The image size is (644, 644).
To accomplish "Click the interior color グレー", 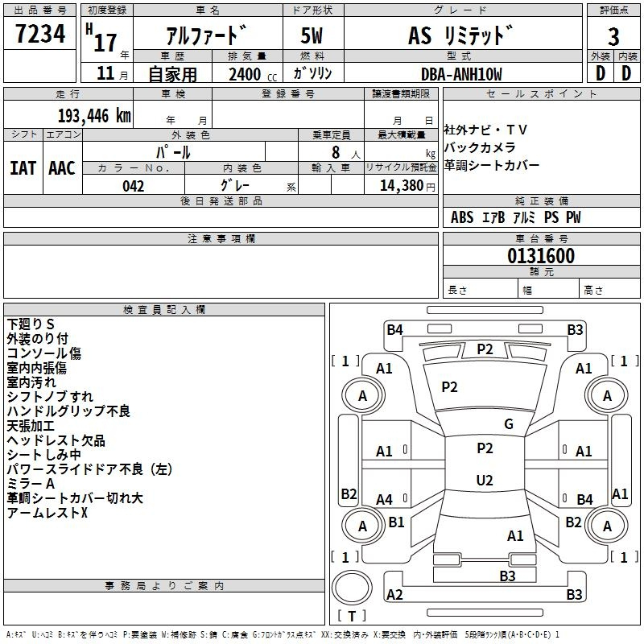I will point(234,185).
